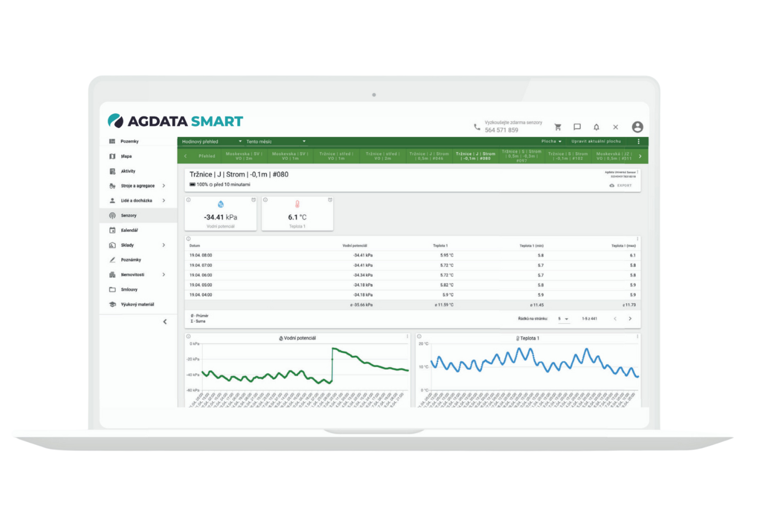Open the Hodinový přehled dropdown

point(212,142)
